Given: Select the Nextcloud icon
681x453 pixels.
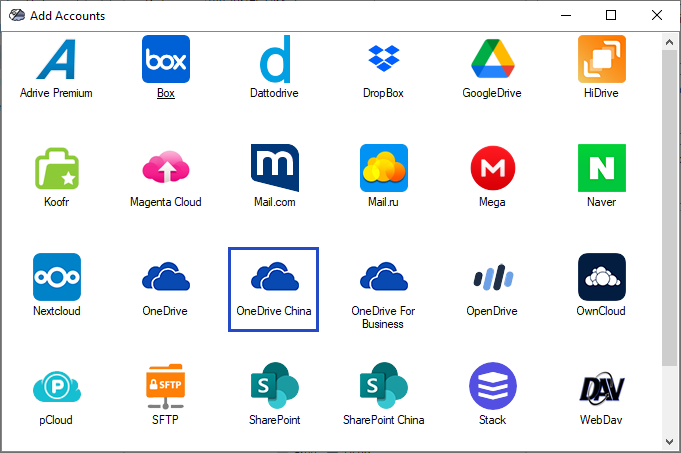Looking at the screenshot, I should (x=57, y=277).
